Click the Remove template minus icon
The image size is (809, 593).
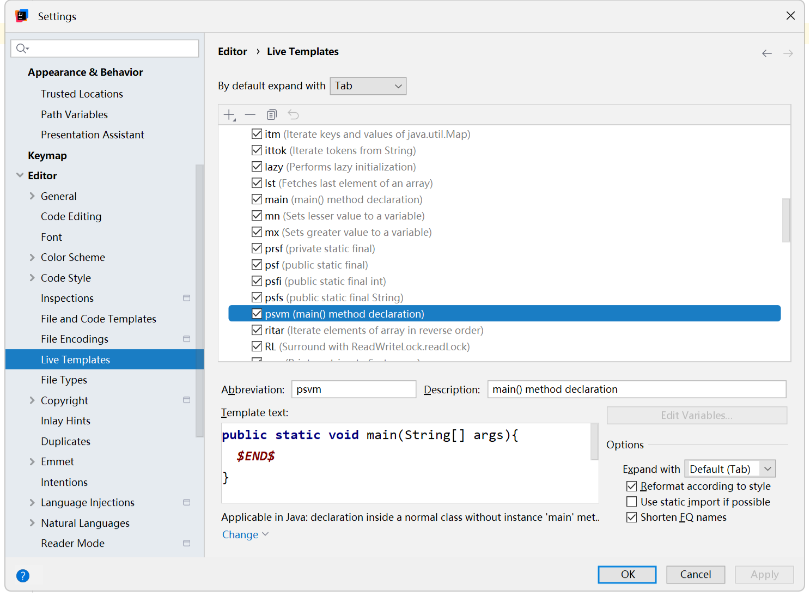(x=250, y=115)
